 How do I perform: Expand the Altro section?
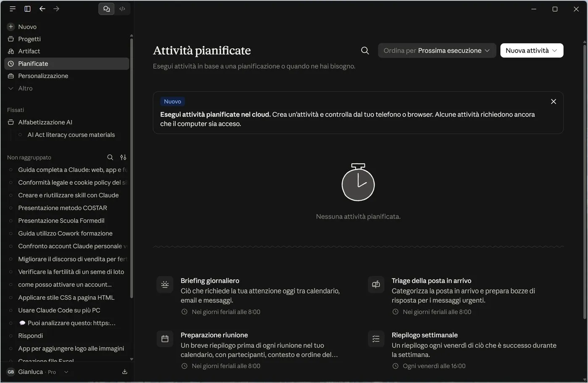click(67, 88)
